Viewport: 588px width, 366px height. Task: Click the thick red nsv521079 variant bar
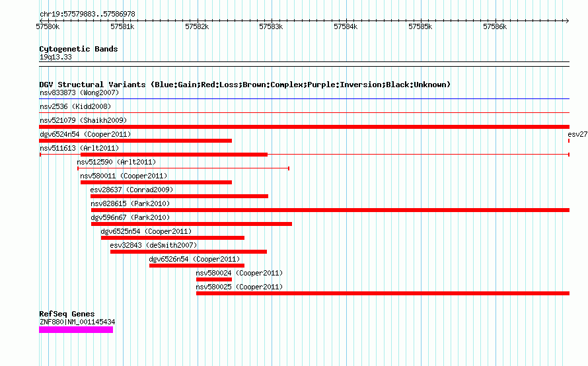[304, 127]
